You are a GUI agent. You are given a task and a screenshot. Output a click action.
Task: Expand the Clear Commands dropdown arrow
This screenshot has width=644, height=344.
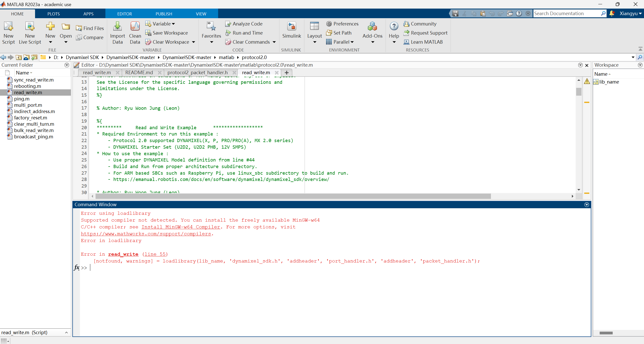click(274, 42)
